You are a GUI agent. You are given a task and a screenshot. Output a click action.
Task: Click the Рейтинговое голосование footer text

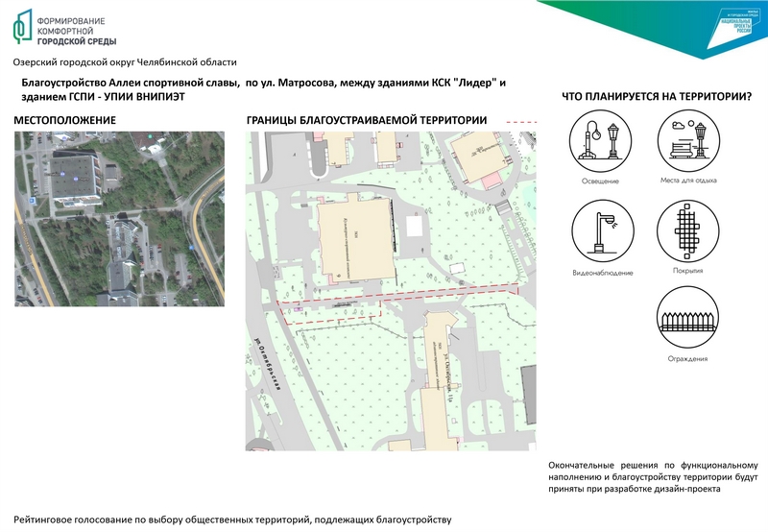click(232, 519)
